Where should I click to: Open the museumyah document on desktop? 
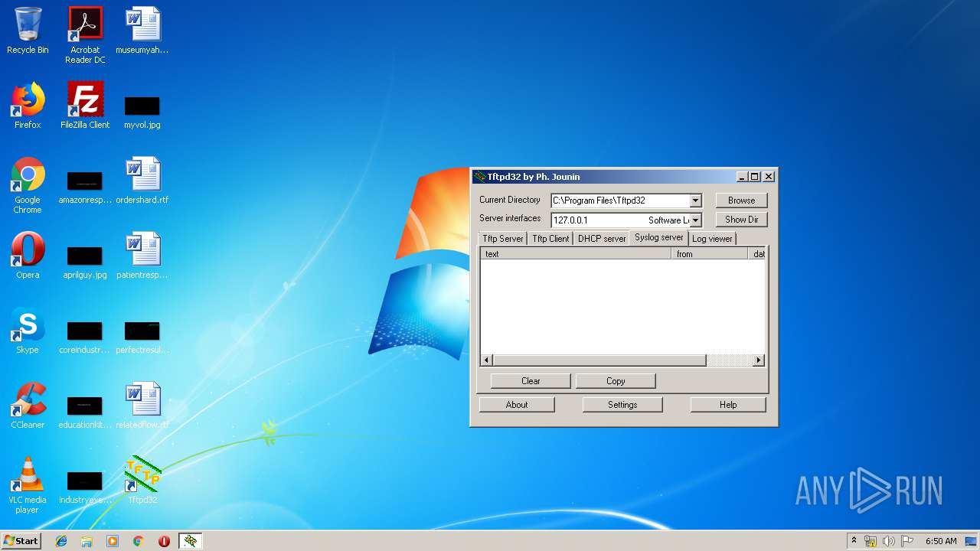(x=142, y=31)
